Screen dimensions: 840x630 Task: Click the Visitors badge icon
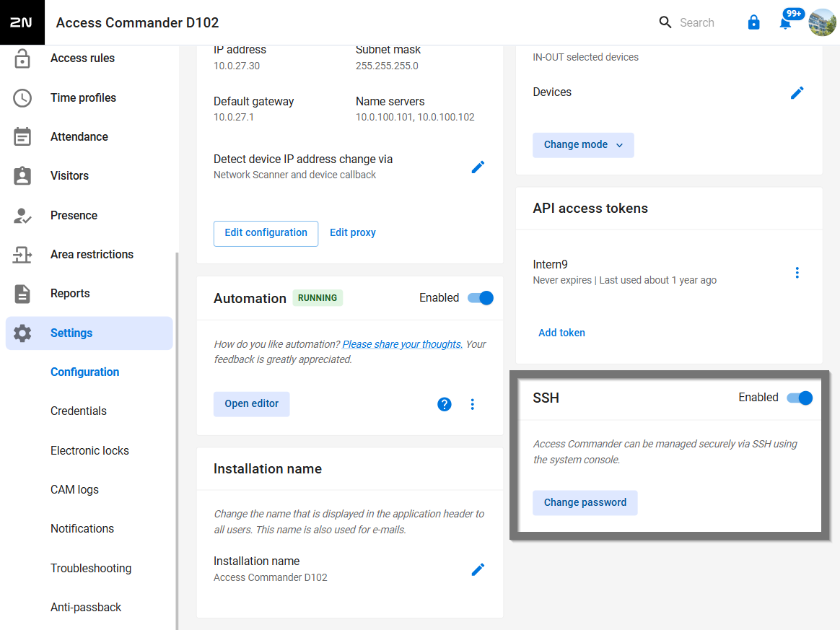pyautogui.click(x=22, y=175)
